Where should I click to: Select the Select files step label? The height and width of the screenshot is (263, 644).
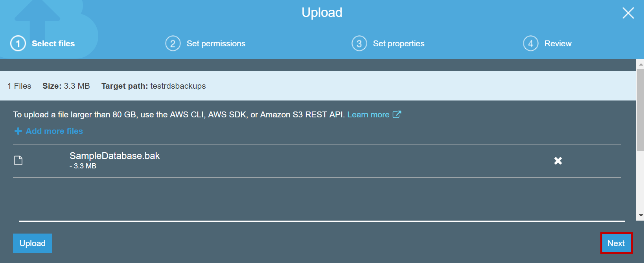click(53, 44)
